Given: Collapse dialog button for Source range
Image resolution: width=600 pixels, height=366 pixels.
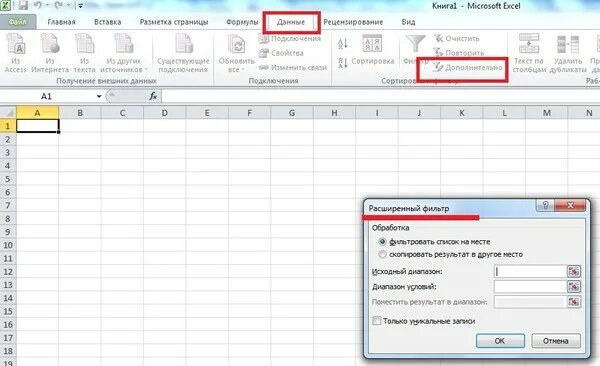Looking at the screenshot, I should point(574,271).
